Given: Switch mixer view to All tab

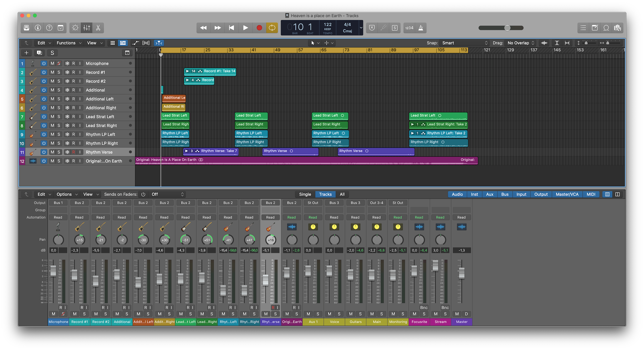Looking at the screenshot, I should (x=342, y=194).
